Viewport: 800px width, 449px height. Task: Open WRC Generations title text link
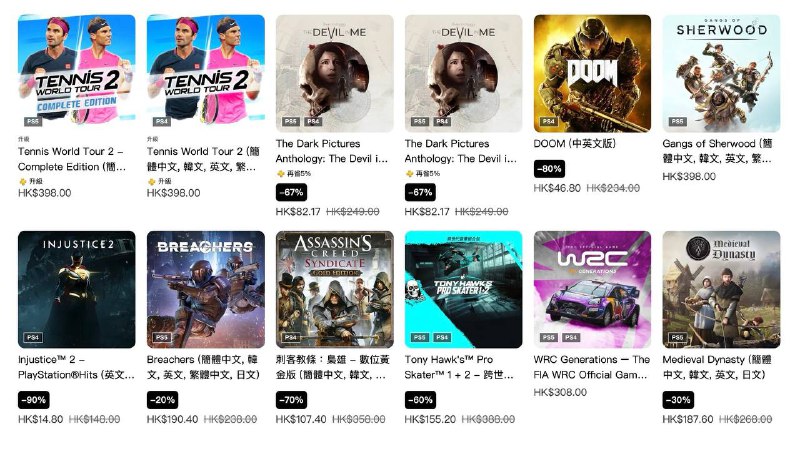(592, 367)
